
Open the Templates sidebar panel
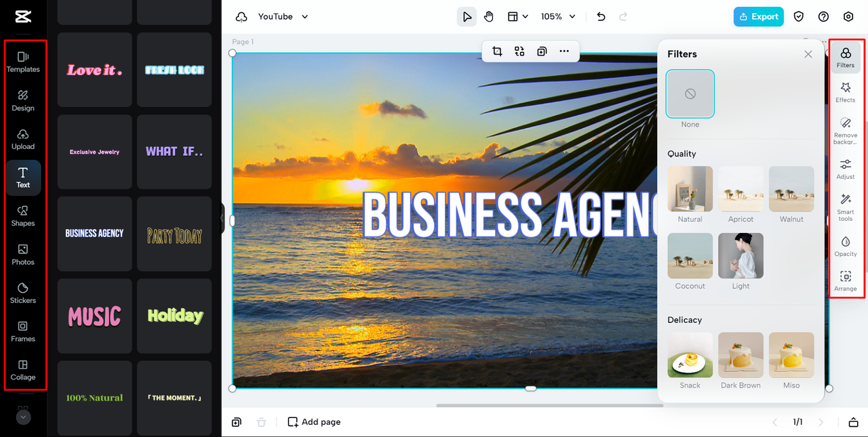(x=23, y=62)
